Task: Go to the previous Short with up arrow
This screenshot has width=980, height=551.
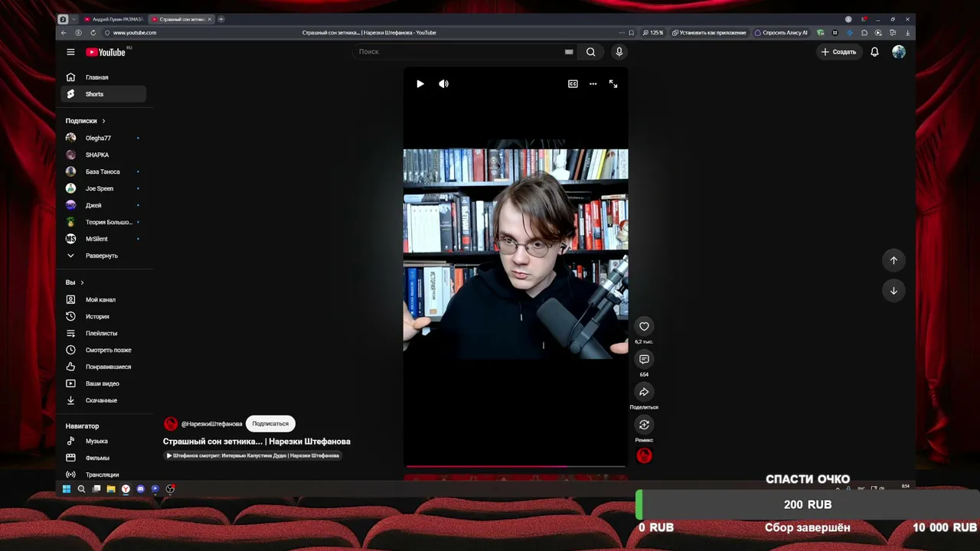Action: click(893, 261)
